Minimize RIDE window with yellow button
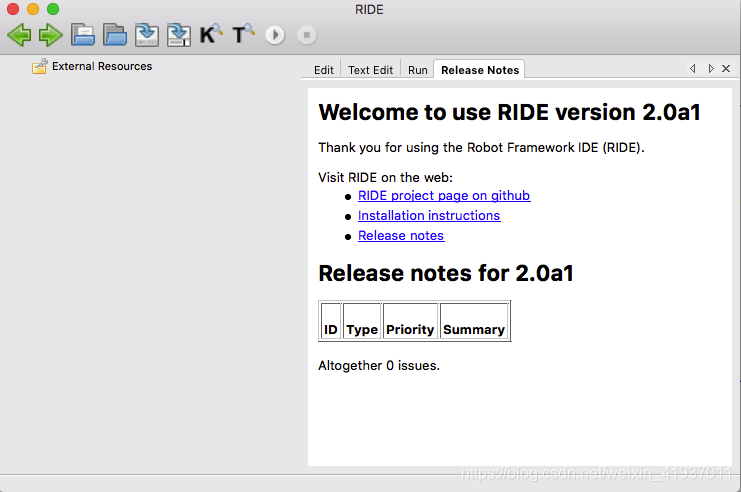The image size is (741, 492). pyautogui.click(x=33, y=9)
